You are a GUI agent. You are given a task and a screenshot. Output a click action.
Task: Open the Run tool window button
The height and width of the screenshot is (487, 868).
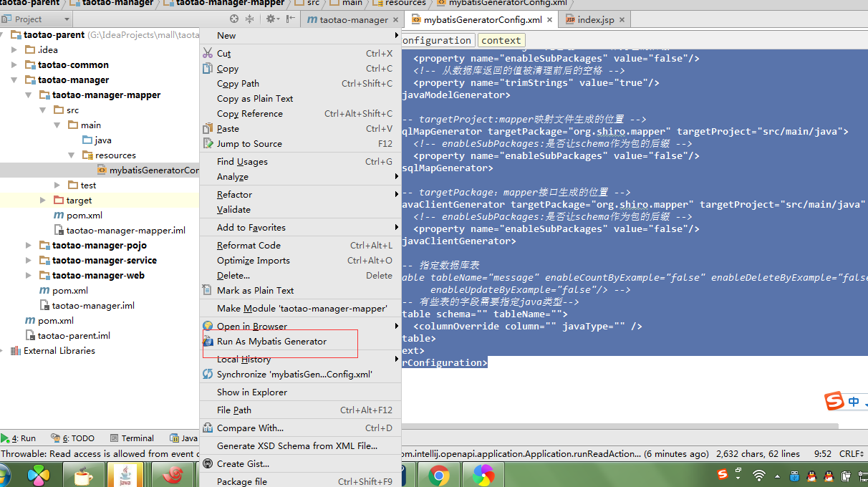[x=19, y=438]
